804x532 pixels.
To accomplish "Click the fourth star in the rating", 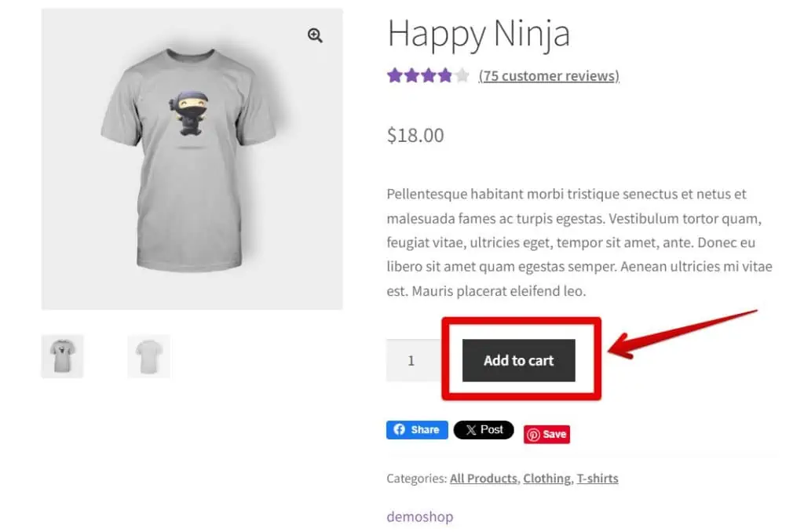I will [x=447, y=75].
